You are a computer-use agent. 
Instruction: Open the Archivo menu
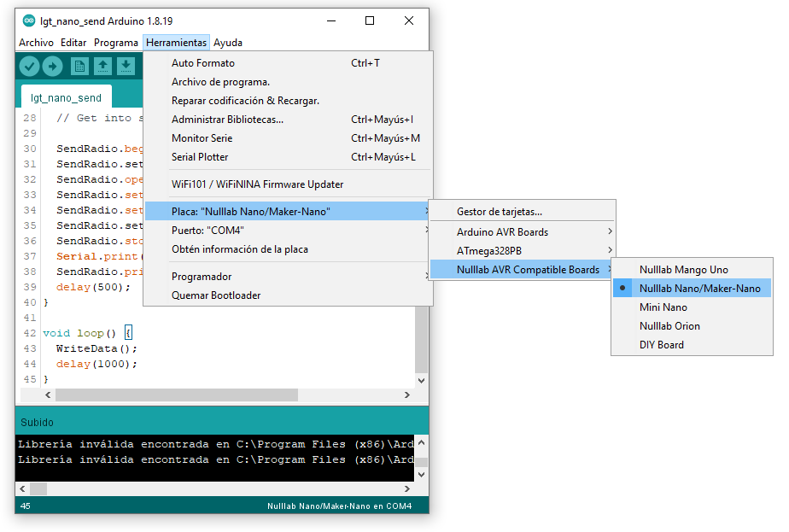(36, 43)
